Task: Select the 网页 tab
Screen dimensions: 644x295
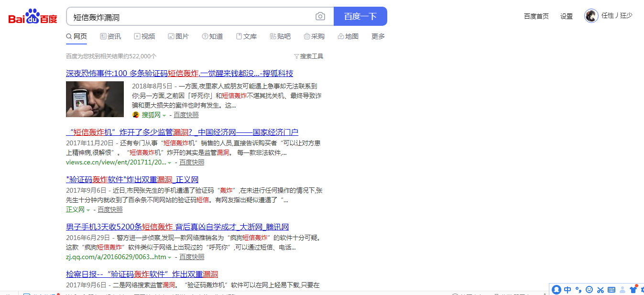Action: pyautogui.click(x=76, y=36)
